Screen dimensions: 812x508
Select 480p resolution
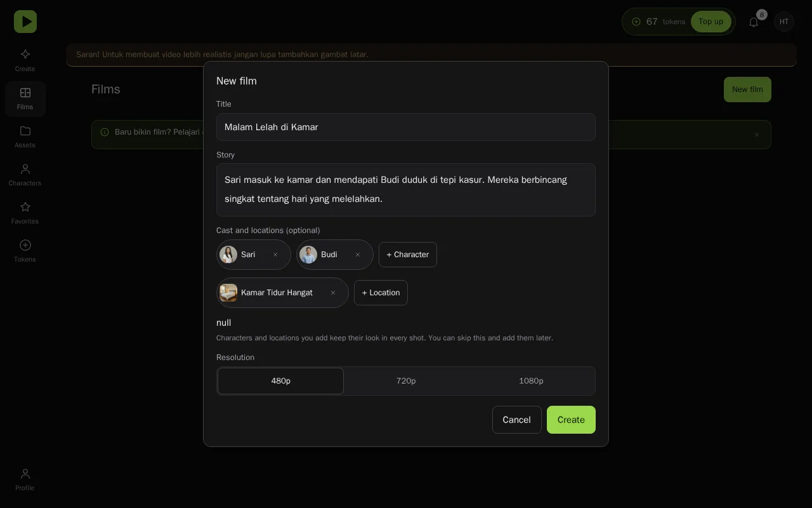tap(280, 381)
